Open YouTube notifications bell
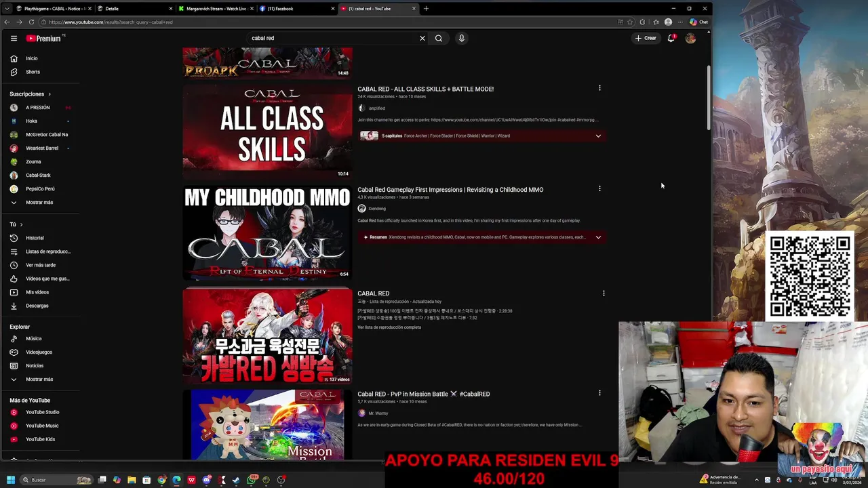 [671, 39]
